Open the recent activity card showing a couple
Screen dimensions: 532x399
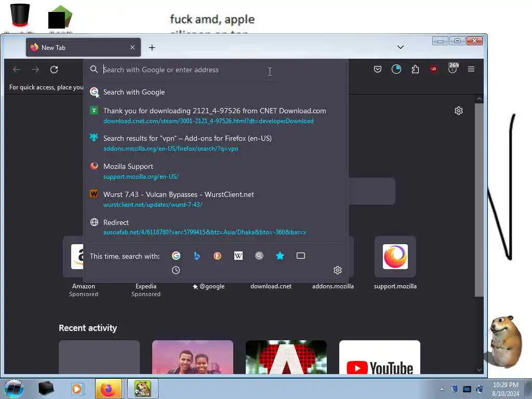click(x=193, y=357)
